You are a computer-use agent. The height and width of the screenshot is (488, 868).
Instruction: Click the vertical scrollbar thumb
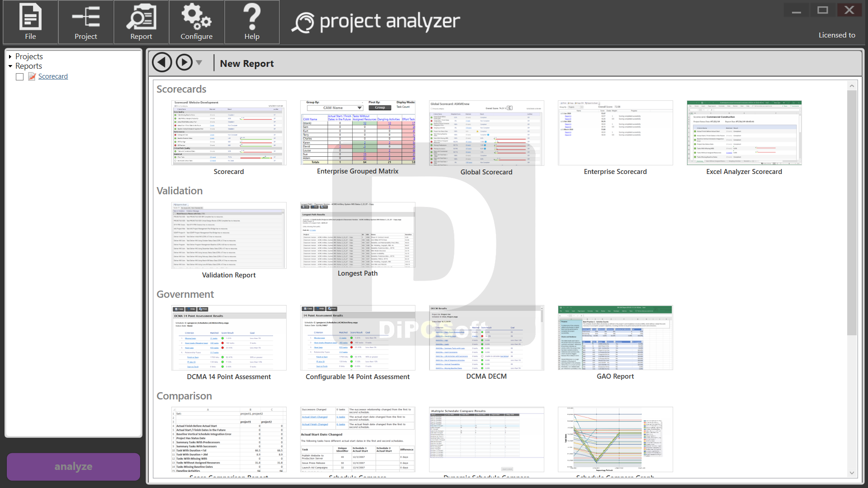(x=852, y=212)
